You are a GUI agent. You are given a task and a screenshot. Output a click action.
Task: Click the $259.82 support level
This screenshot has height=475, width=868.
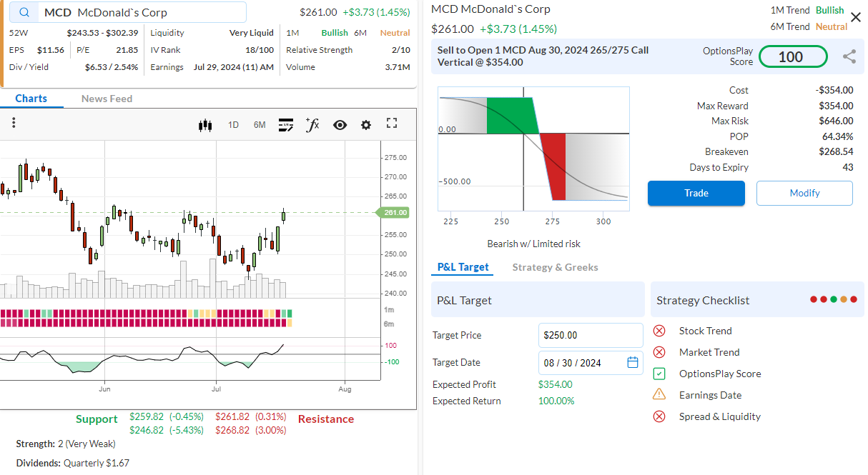click(167, 416)
